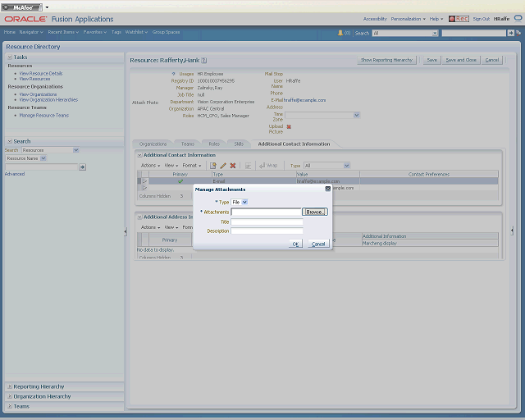Switch to the Organizations tab
This screenshot has width=525, height=420.
153,144
